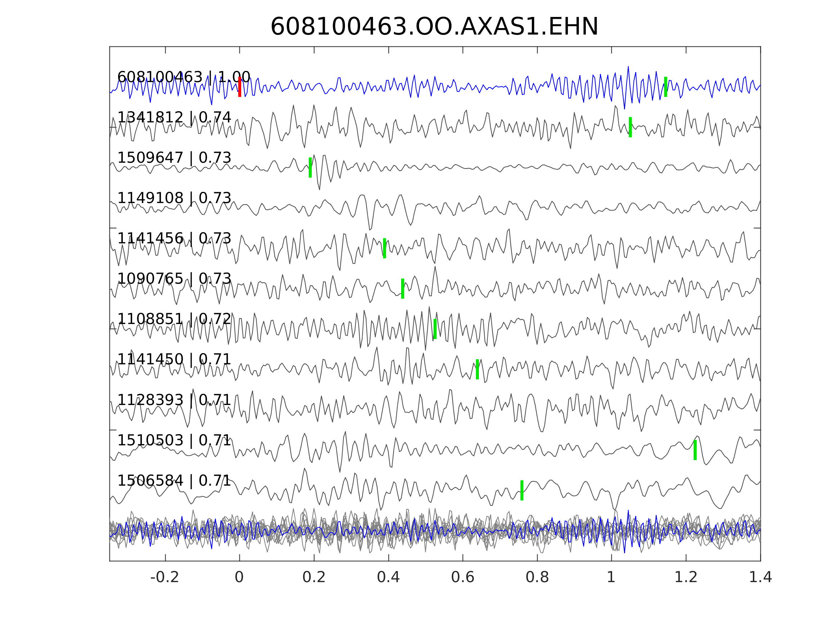Select the green marker on trace 1510503

tap(695, 450)
